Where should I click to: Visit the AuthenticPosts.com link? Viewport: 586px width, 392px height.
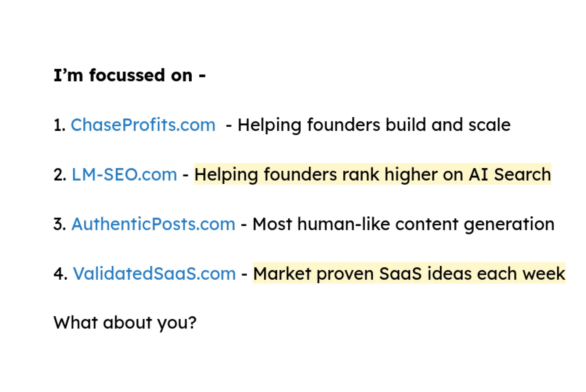click(154, 224)
